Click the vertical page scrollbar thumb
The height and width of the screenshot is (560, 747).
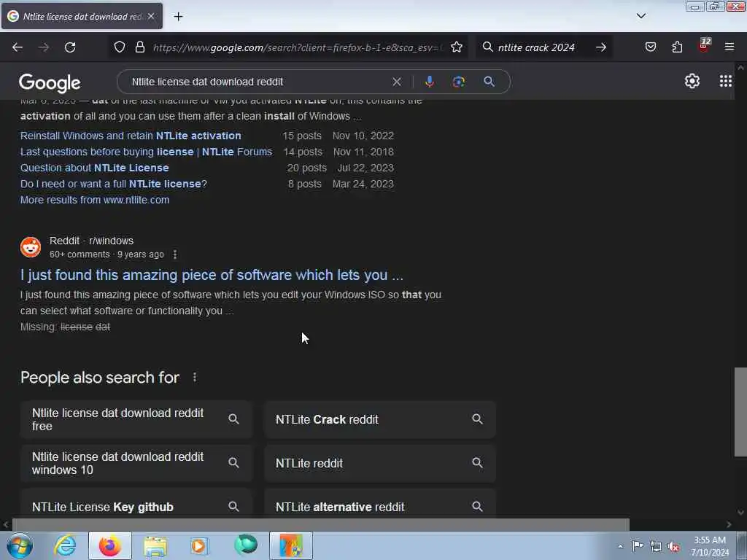click(740, 412)
